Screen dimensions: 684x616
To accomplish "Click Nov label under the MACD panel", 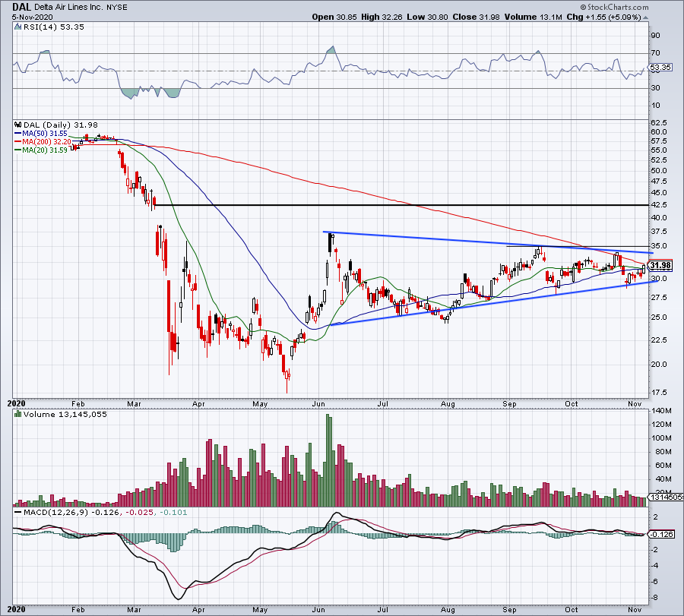I will point(635,609).
